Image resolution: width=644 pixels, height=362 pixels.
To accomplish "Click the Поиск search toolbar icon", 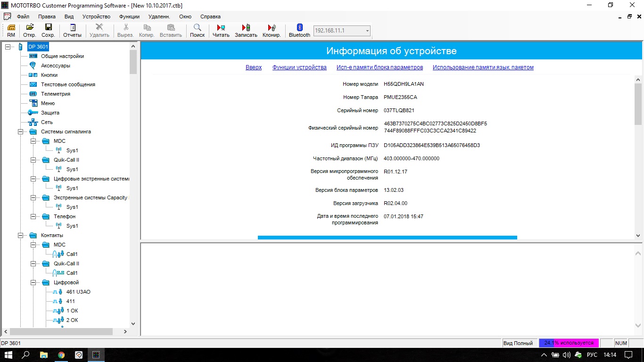I will point(198,31).
